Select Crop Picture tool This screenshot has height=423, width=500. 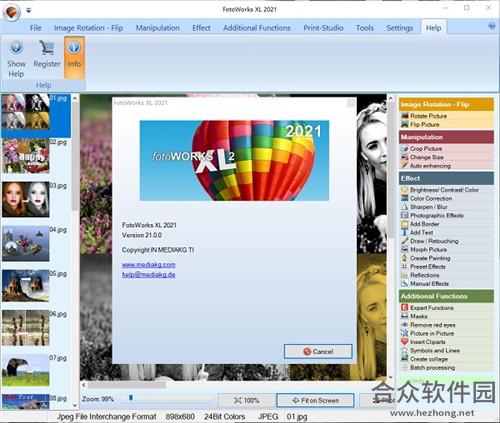(x=426, y=148)
